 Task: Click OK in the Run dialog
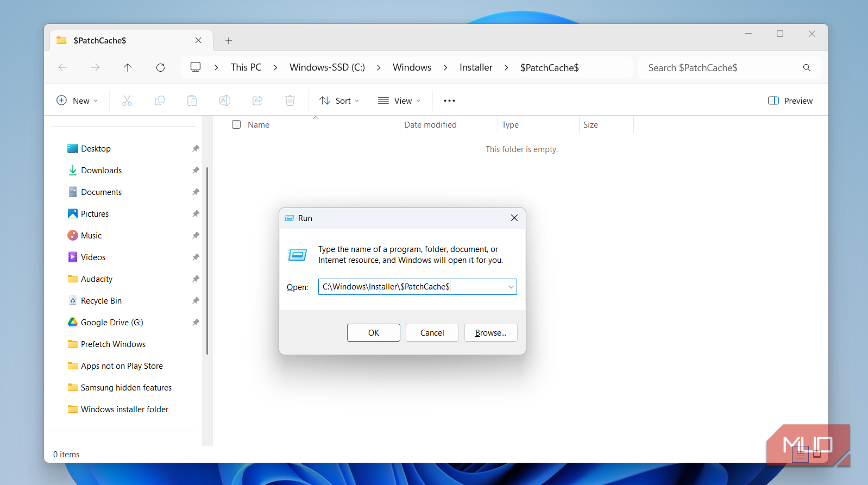click(374, 333)
